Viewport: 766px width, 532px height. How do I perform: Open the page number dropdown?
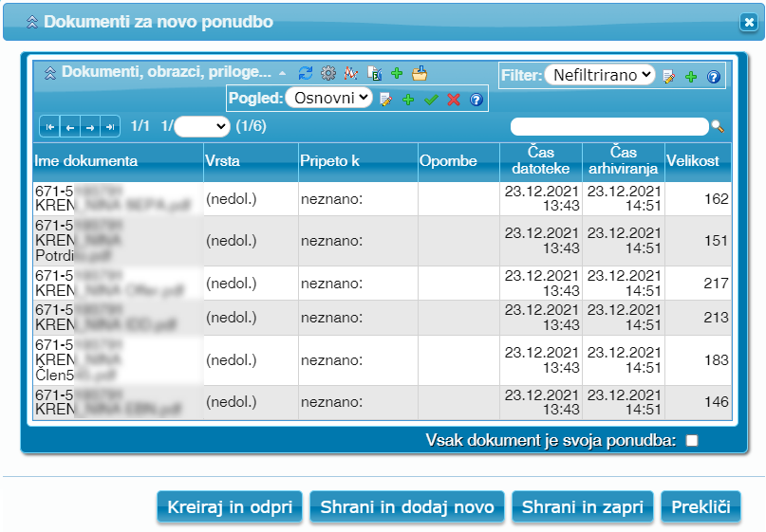click(202, 126)
